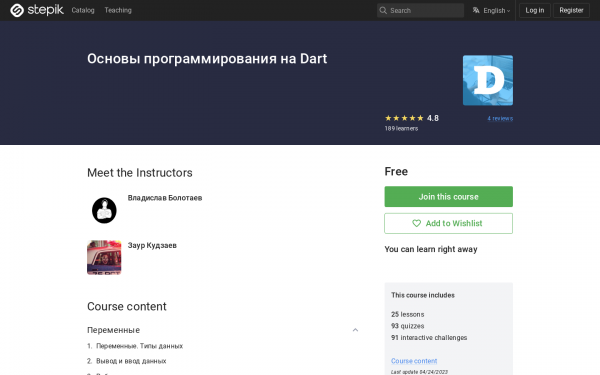Open the Stepik logo home link
The image size is (600, 375).
coord(37,10)
